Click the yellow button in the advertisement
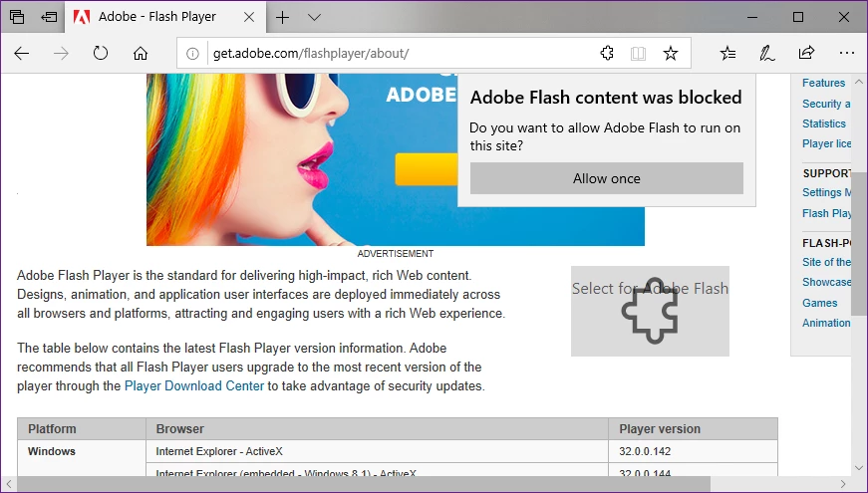This screenshot has height=493, width=868. point(427,169)
